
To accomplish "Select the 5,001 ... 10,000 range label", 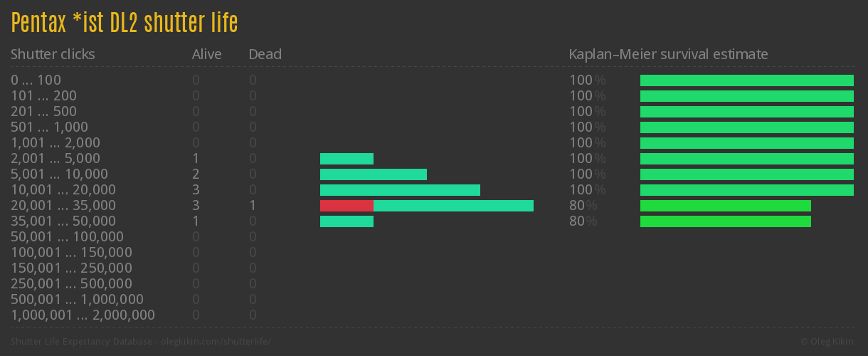I will 59,174.
